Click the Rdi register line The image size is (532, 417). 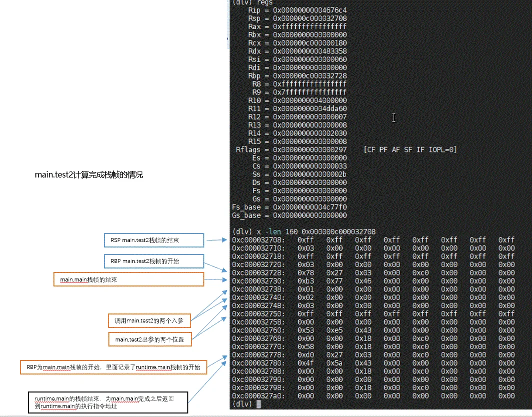click(297, 67)
